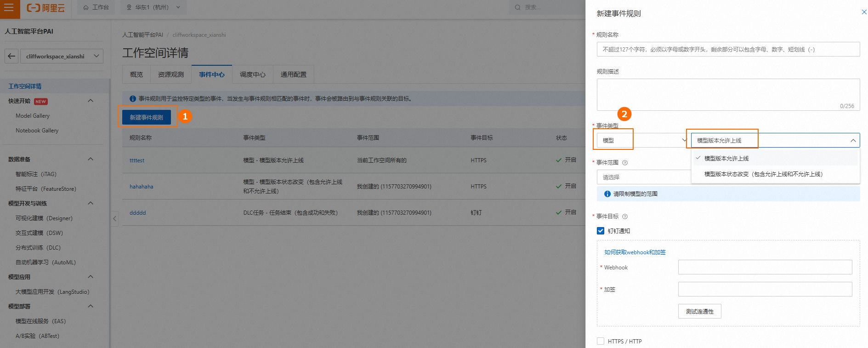Click the 事件范围 column header
The image size is (868, 348).
368,138
